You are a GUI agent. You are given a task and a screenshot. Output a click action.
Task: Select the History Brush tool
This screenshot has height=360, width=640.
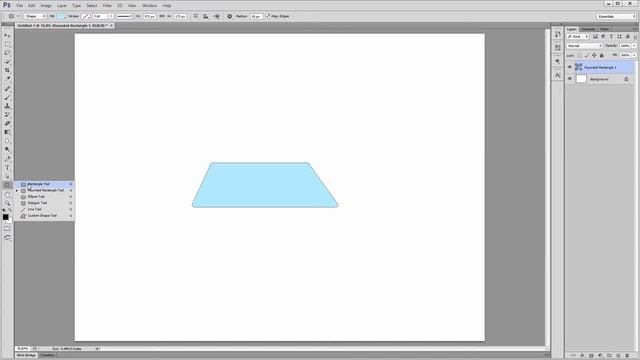click(7, 115)
